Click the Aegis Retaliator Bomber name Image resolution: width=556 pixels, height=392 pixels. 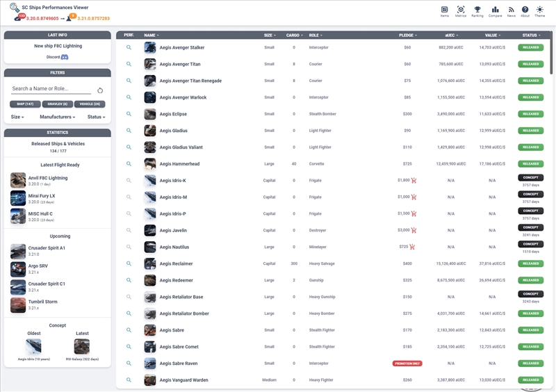point(184,313)
